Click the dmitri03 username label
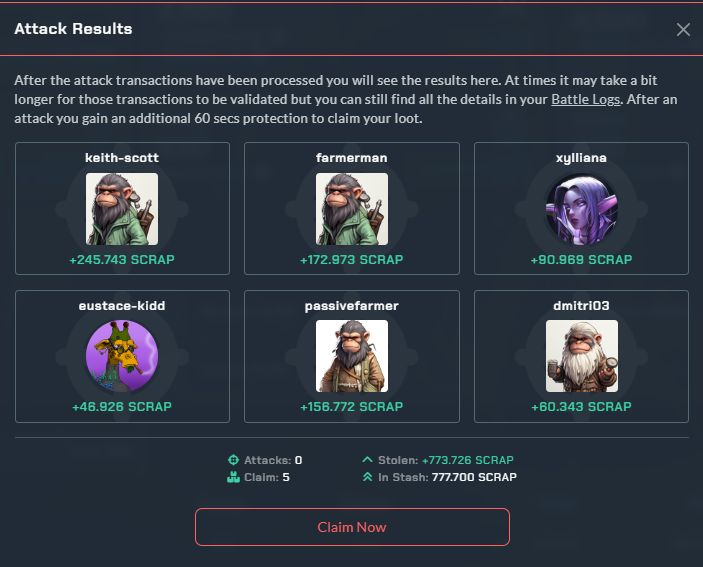Screen dimensions: 703x567 [581, 306]
